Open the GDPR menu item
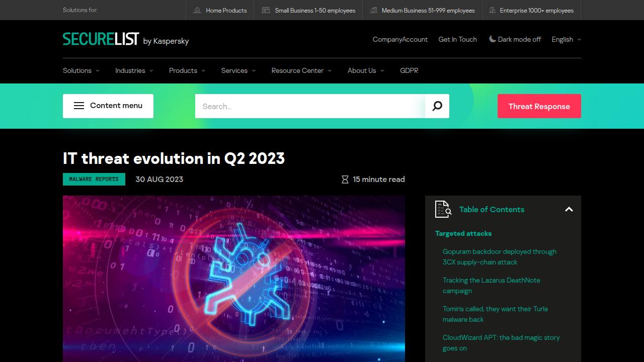This screenshot has height=362, width=644. (x=409, y=70)
